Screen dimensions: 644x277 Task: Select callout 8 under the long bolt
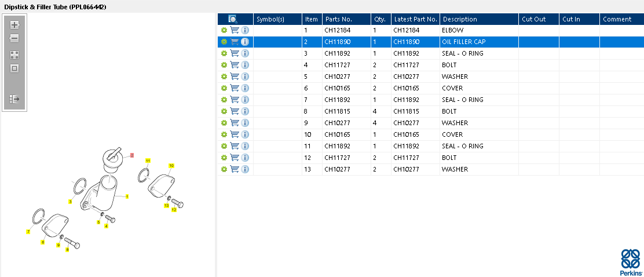tap(67, 249)
